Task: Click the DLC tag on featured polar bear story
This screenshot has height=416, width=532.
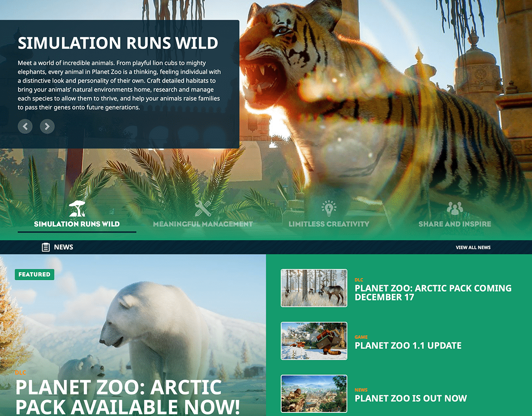Action: pyautogui.click(x=20, y=373)
